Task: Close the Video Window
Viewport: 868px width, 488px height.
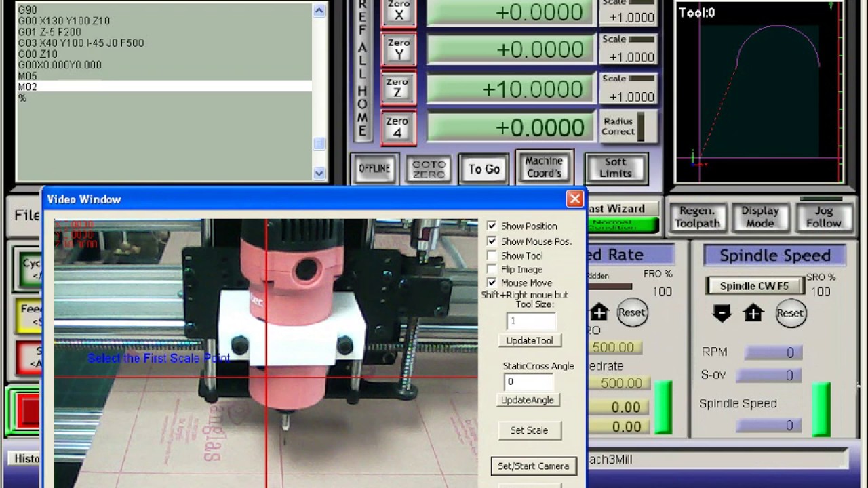Action: point(575,199)
